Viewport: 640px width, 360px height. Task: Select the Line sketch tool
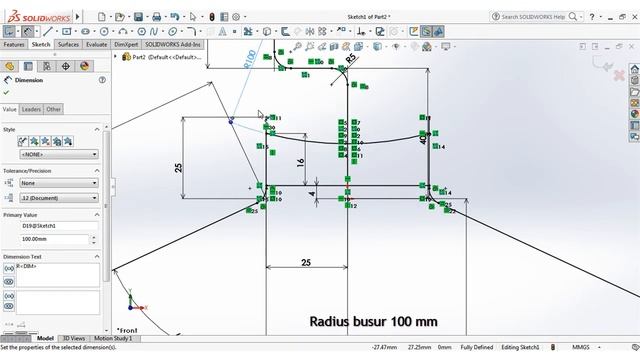(48, 31)
